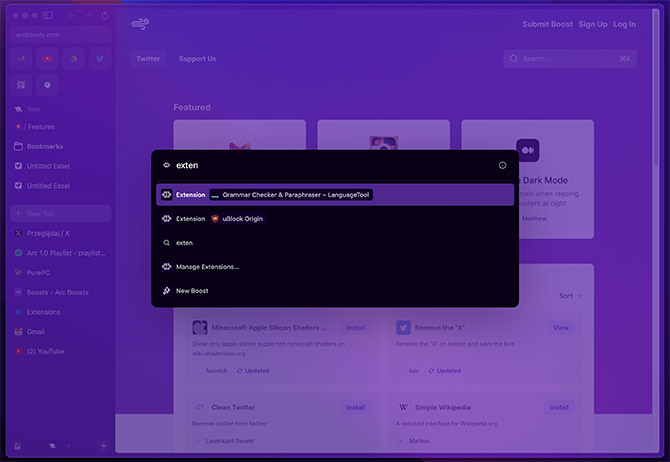670x462 pixels.
Task: Open the Sort dropdown
Action: 570,296
